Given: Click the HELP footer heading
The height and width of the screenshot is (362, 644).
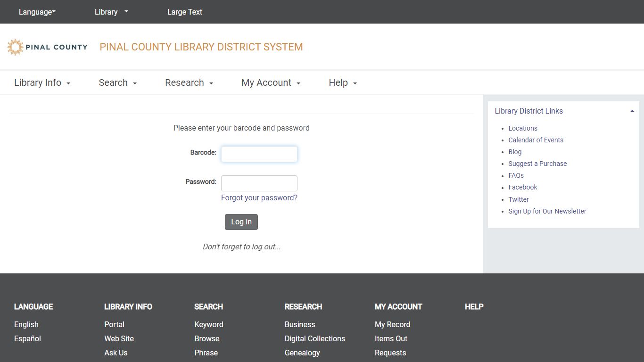Looking at the screenshot, I should (x=474, y=307).
